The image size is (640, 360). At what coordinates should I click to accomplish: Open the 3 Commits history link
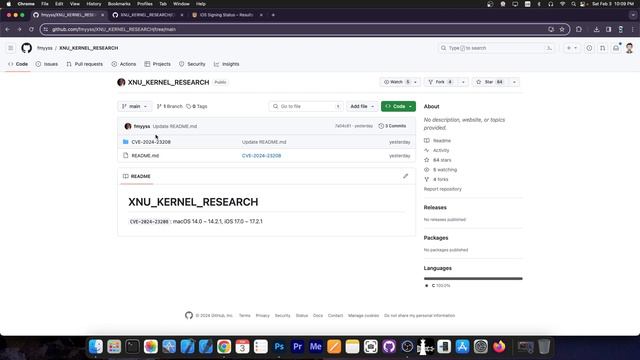(392, 126)
